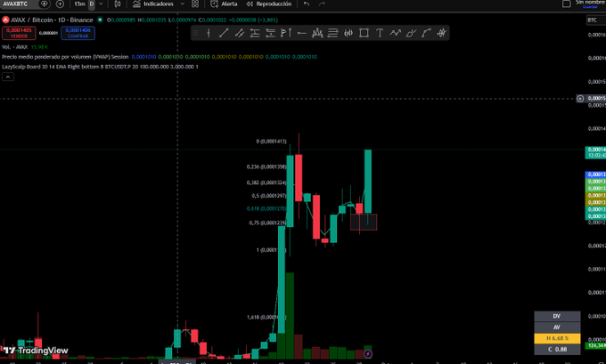
Task: Click the 0,5 Fibonacci level label
Action: tap(268, 196)
